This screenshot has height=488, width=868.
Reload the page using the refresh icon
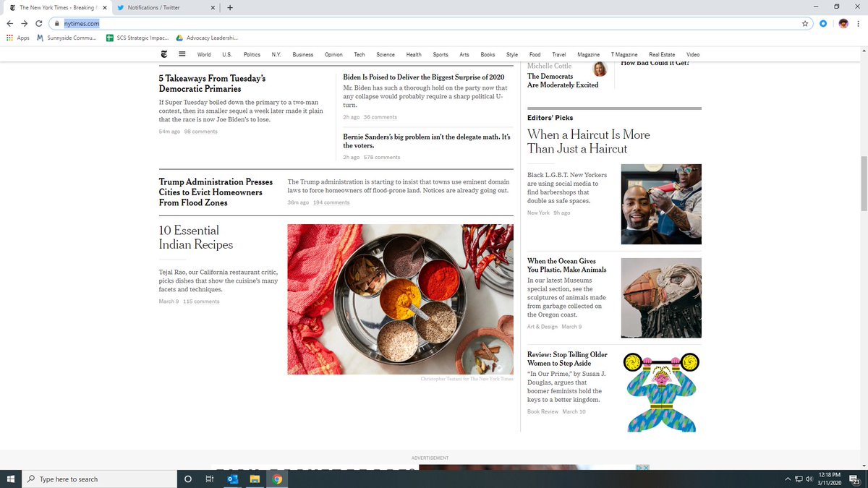[x=38, y=23]
